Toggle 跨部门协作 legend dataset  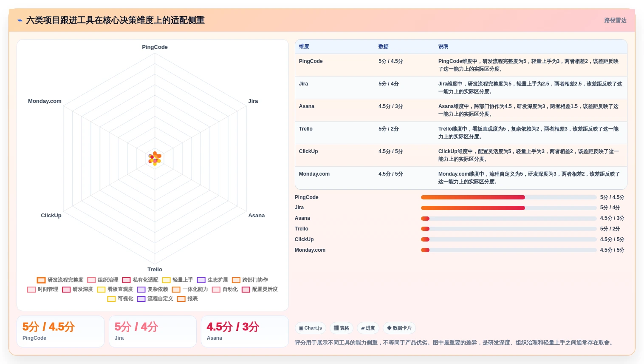click(x=250, y=280)
